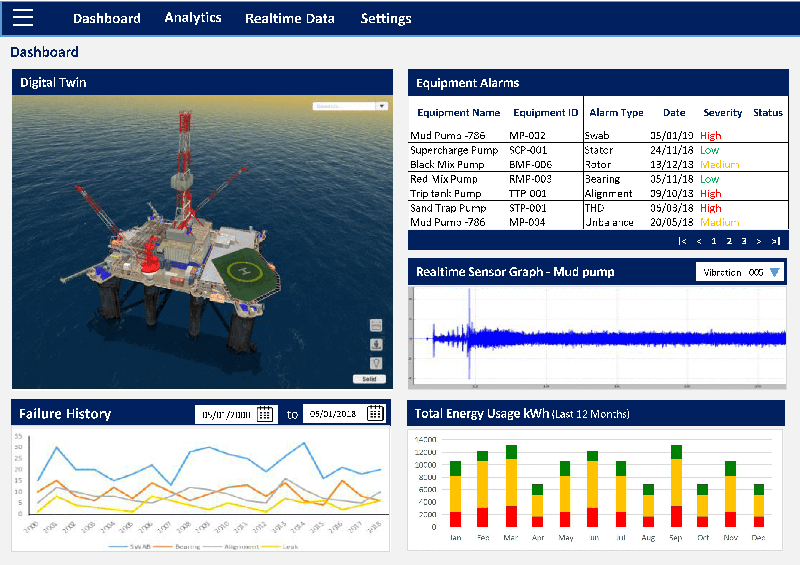
Task: Expand the Vibration sensor dropdown
Action: pyautogui.click(x=775, y=272)
